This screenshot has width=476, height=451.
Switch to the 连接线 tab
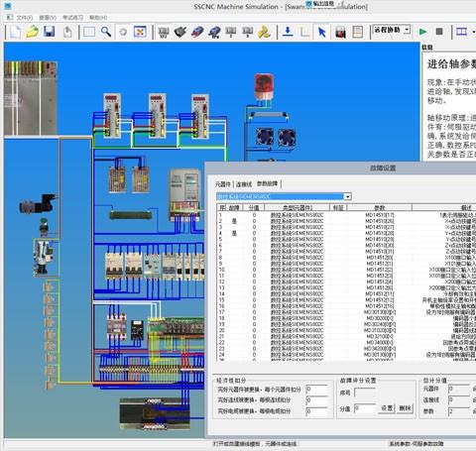tap(244, 184)
